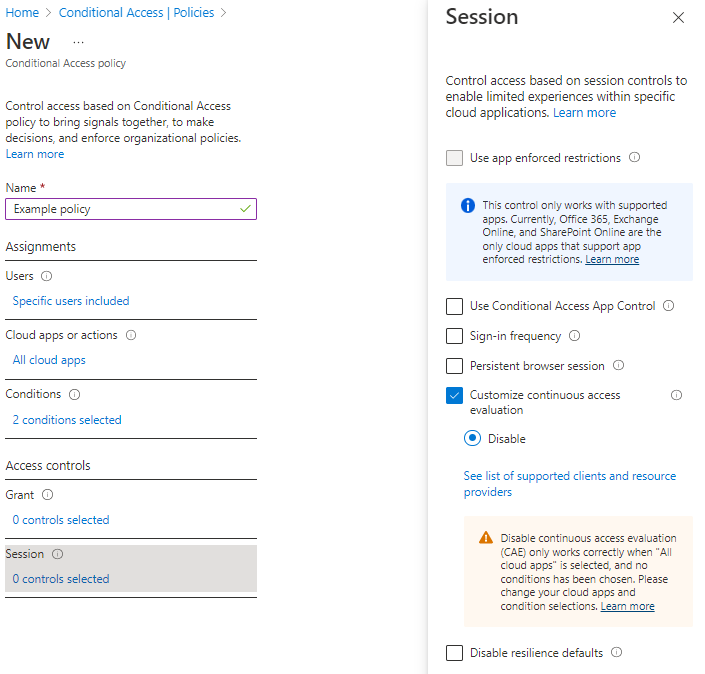Close the Session panel
The image size is (705, 674).
point(678,17)
